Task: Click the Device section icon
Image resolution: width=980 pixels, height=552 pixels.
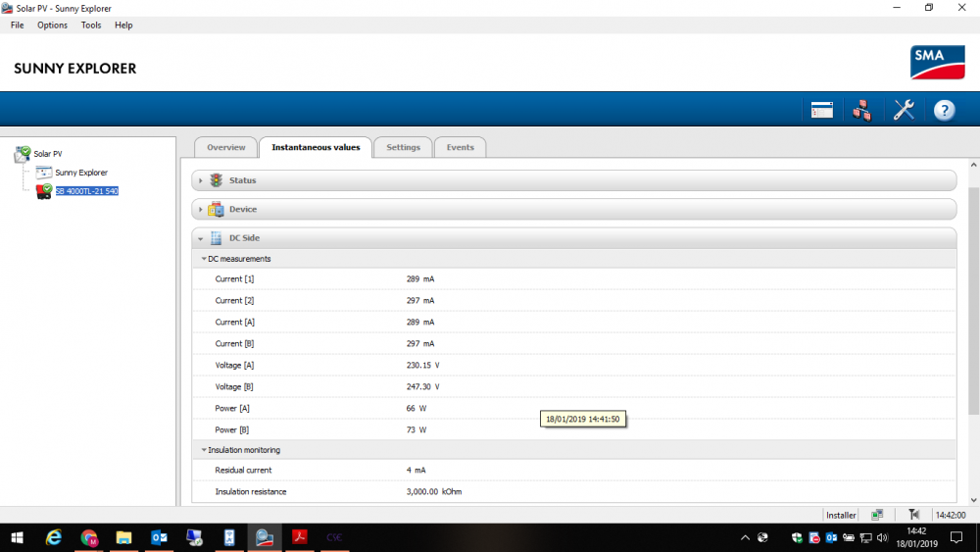Action: tap(217, 210)
